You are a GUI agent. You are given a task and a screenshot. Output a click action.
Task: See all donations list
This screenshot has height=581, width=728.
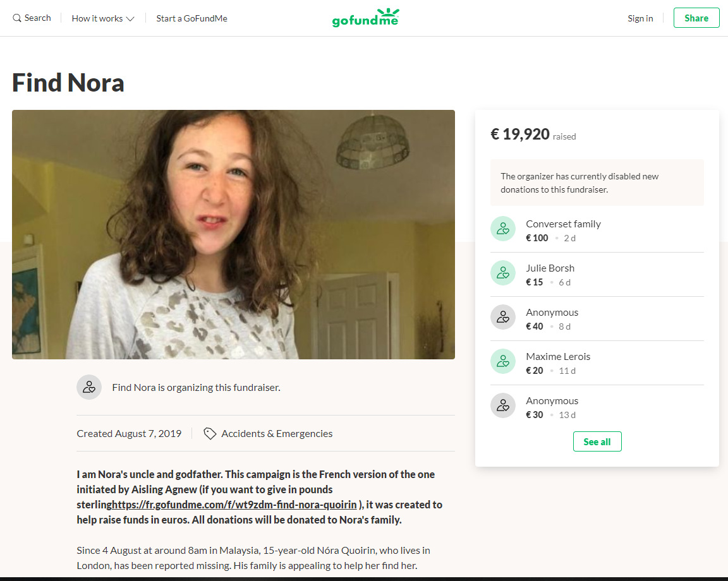click(x=597, y=441)
